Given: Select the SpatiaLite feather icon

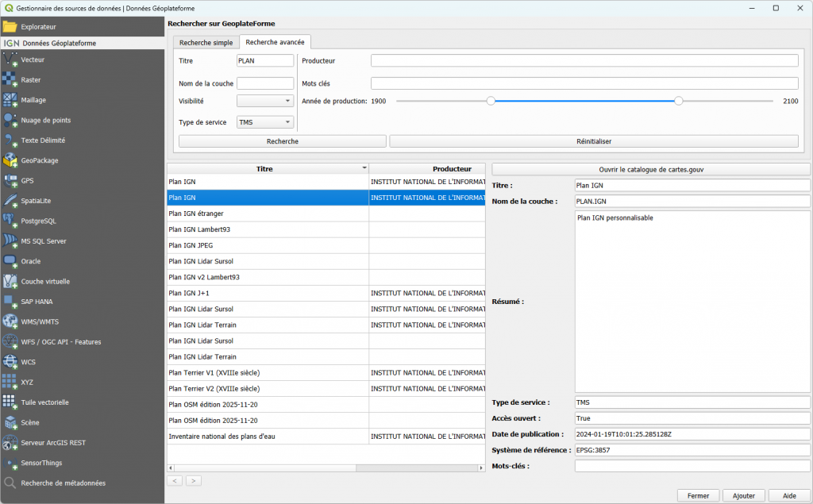Looking at the screenshot, I should [10, 201].
